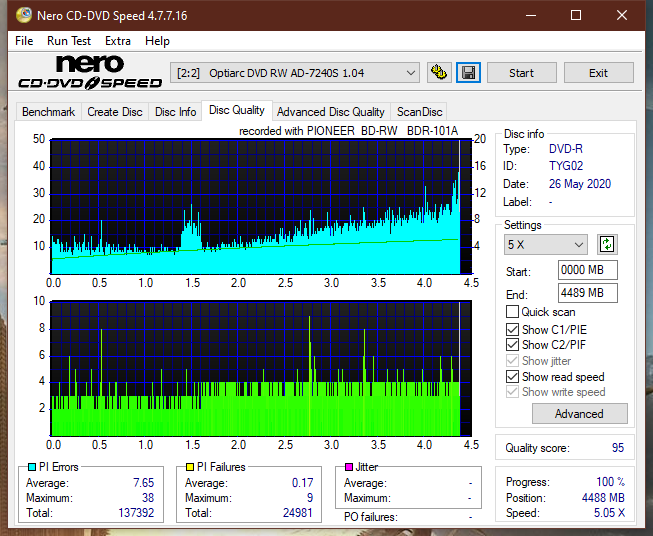The image size is (653, 536).
Task: Click the Exit button
Action: click(x=598, y=73)
